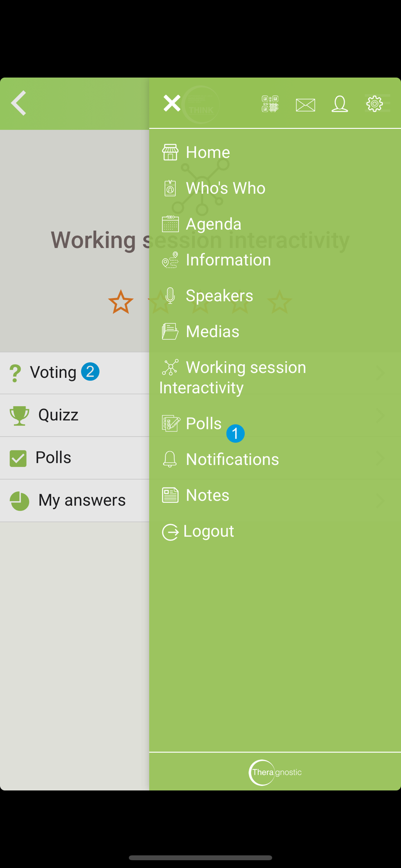
Task: Tap the Theragnostic logo at bottom
Action: pos(275,773)
